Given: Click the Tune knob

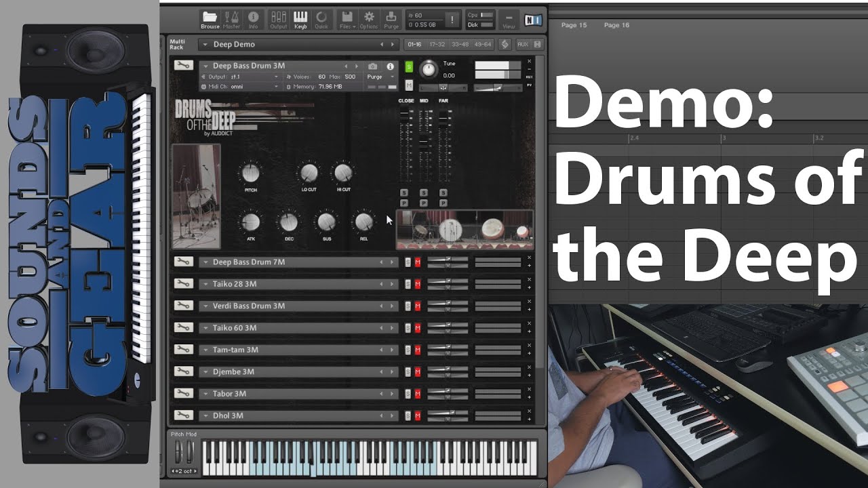Looking at the screenshot, I should (429, 68).
